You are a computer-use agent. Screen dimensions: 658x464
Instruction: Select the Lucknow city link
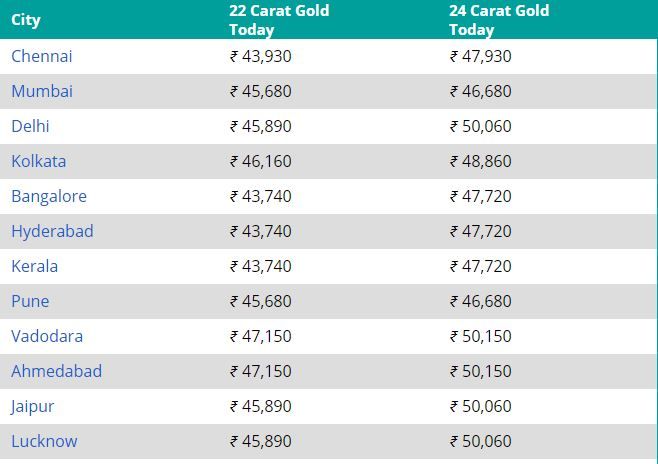(x=44, y=441)
